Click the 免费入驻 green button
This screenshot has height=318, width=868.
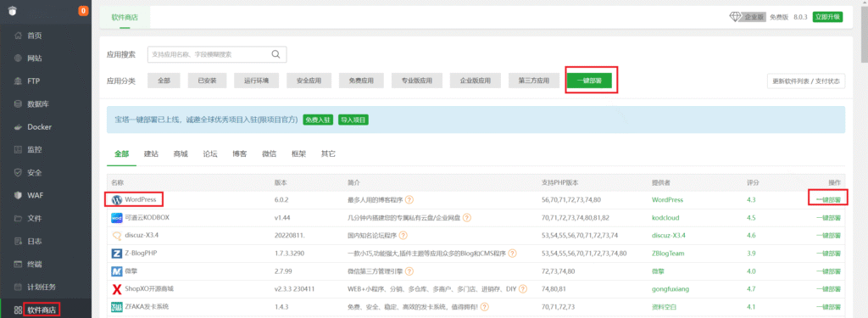point(318,120)
